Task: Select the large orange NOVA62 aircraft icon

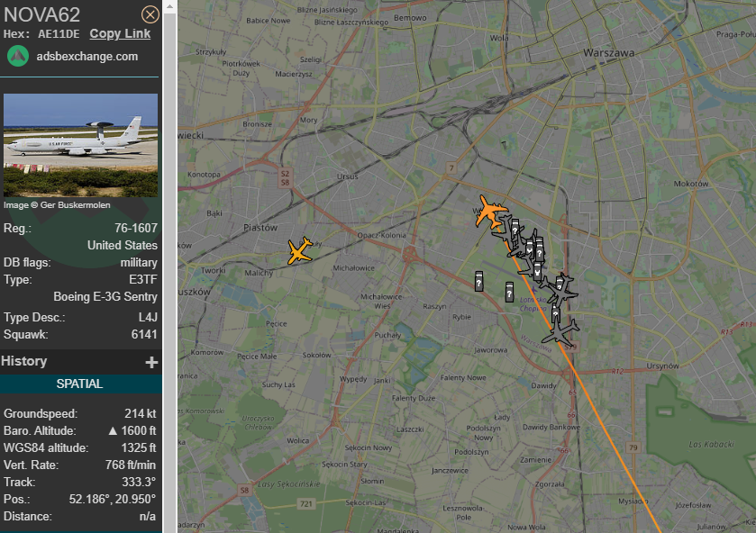Action: pos(491,211)
